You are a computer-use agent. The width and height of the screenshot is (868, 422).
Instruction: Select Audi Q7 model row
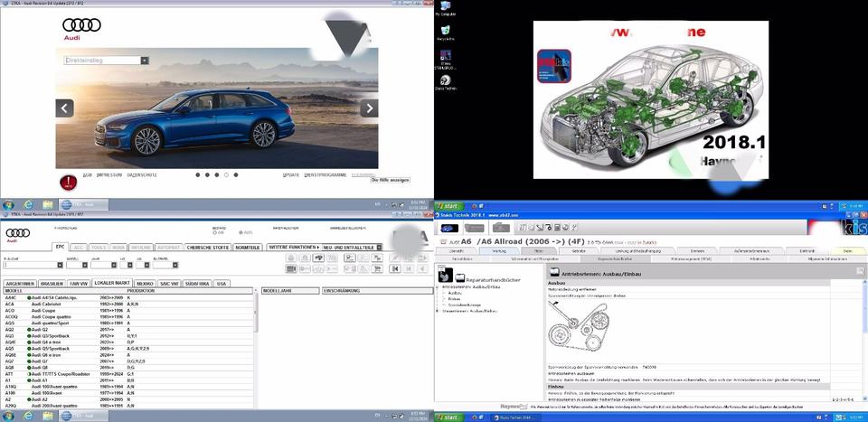tap(127, 361)
